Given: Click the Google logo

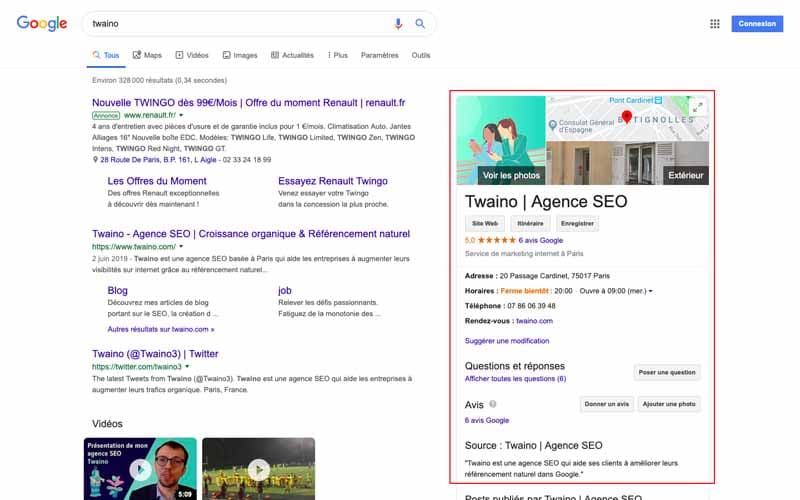Looking at the screenshot, I should (x=42, y=23).
